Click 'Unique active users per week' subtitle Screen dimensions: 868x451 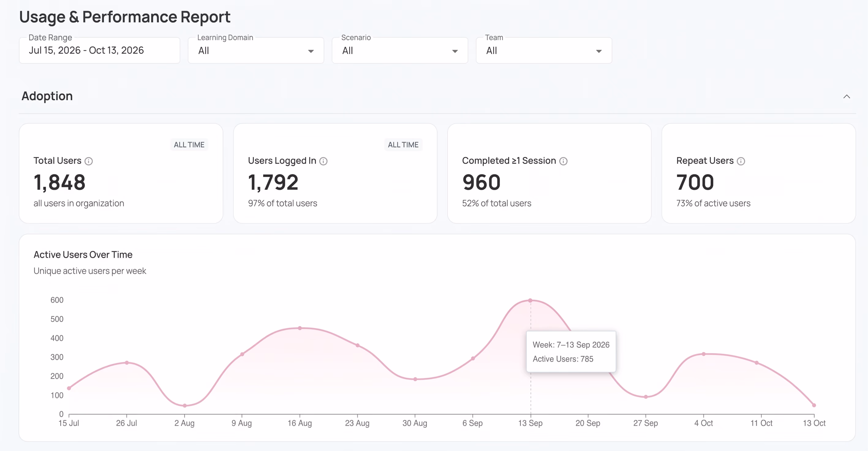point(90,271)
